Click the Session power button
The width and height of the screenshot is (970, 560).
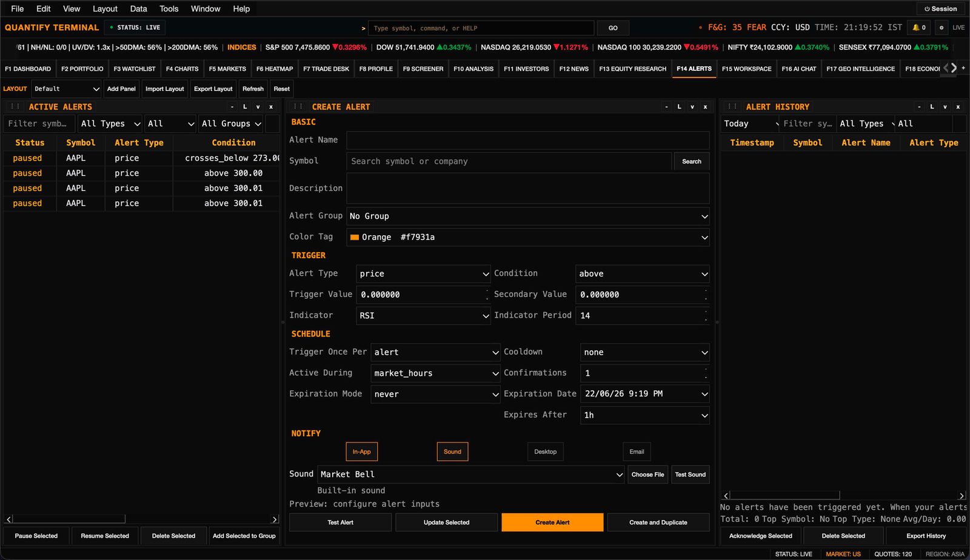940,8
